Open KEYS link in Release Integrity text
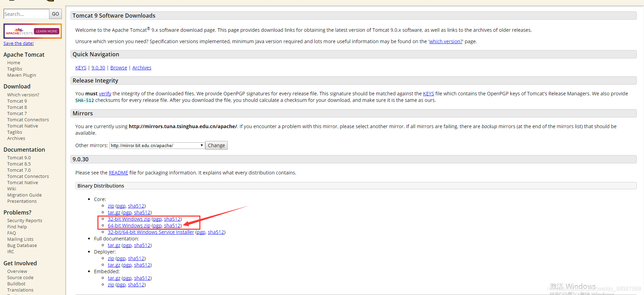 pyautogui.click(x=428, y=94)
